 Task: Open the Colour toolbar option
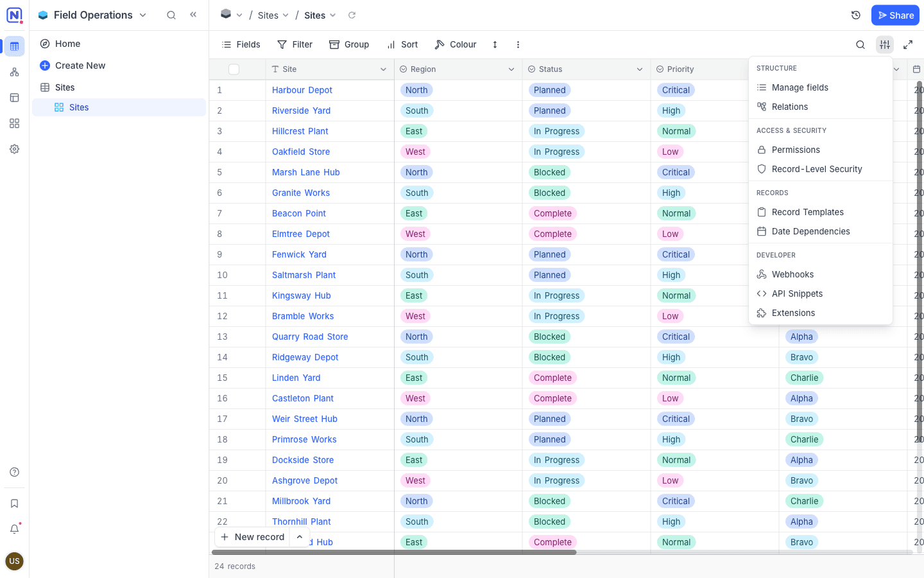click(x=456, y=44)
